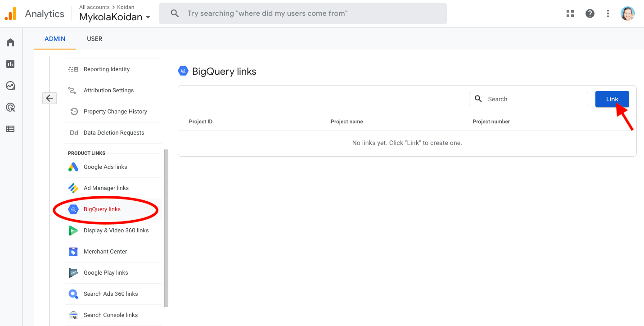Open the Home icon in left rail

click(10, 42)
